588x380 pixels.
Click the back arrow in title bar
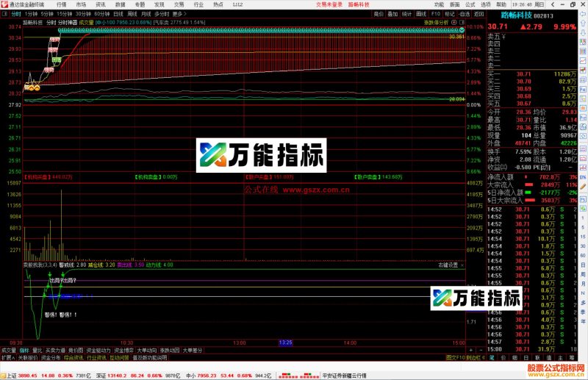pos(553,4)
